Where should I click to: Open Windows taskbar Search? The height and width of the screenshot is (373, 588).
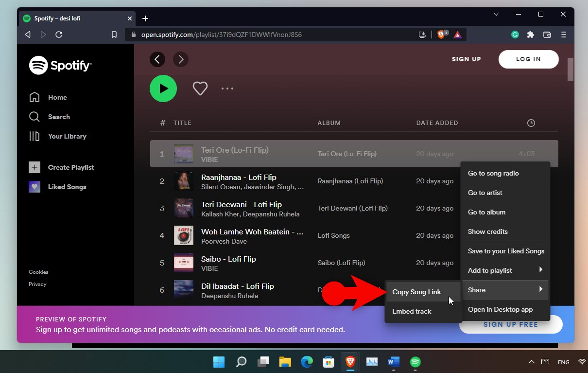click(x=241, y=362)
